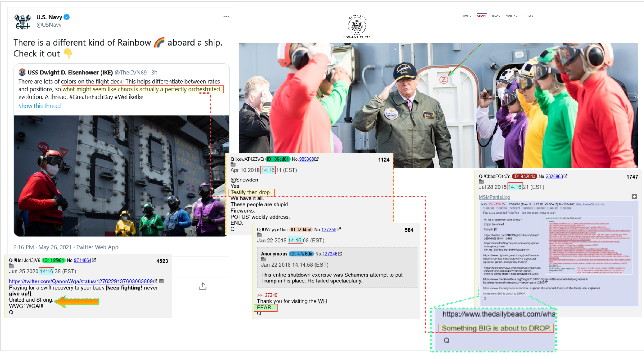Viewport: 644px width, 358px height.
Task: Select the ABOUT menu item
Action: coord(481,16)
